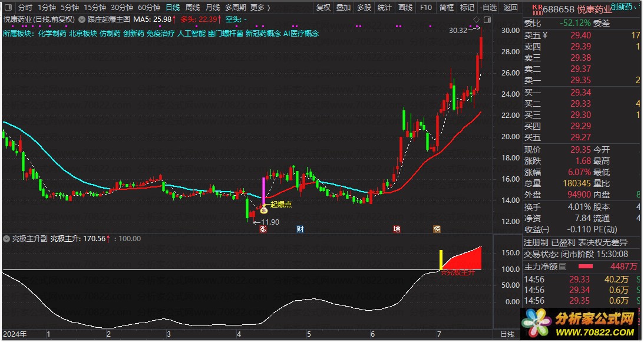Viewport: 644px width, 342px height.
Task: Open the 新冠药概念 concept link
Action: [x=263, y=33]
